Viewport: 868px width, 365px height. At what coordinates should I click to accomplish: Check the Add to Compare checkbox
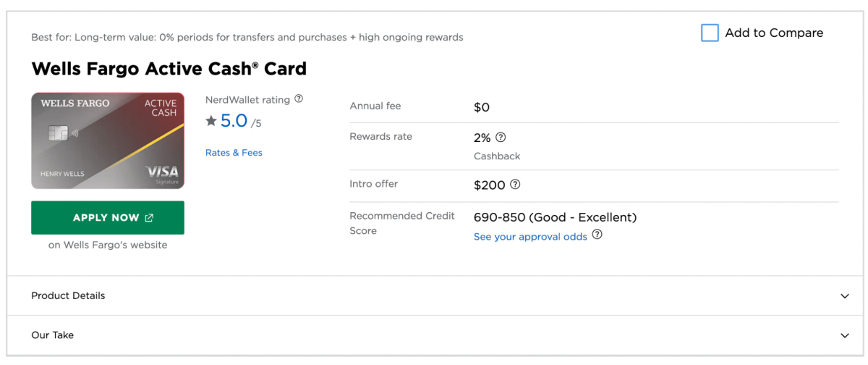click(x=710, y=33)
